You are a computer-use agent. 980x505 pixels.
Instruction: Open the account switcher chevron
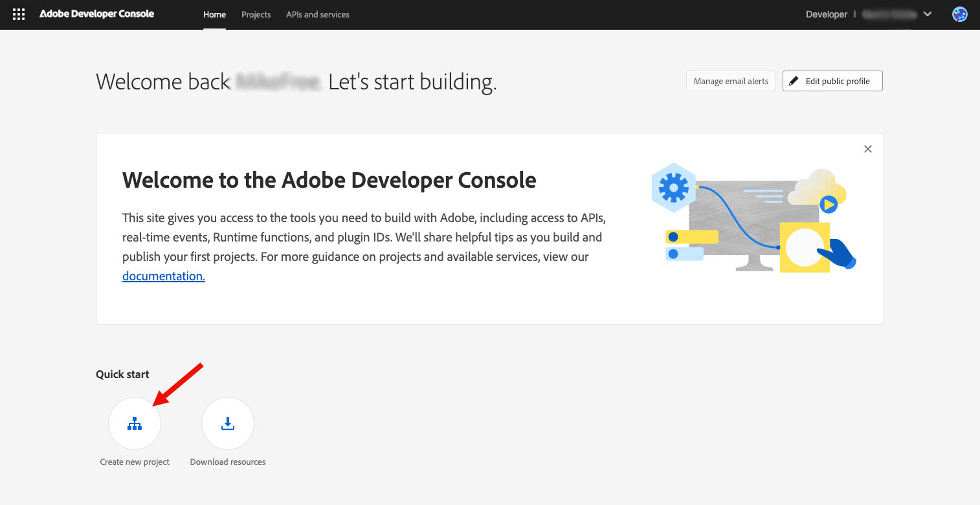[928, 14]
